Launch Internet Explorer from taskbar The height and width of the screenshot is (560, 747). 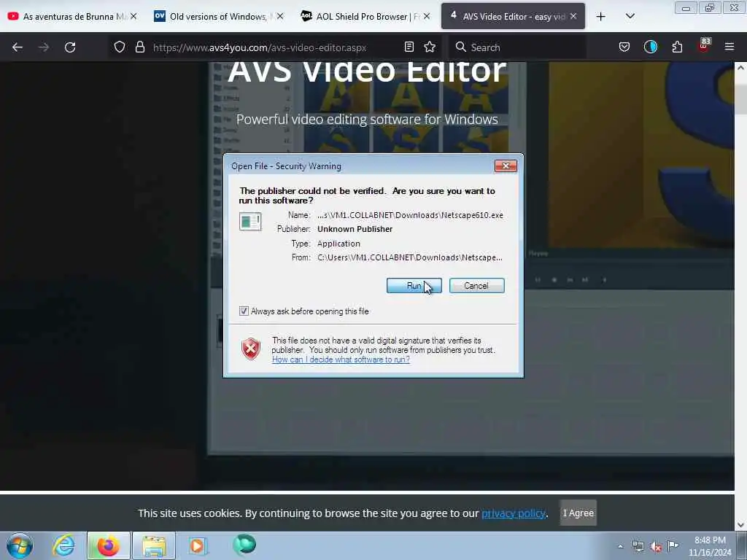[x=63, y=545]
